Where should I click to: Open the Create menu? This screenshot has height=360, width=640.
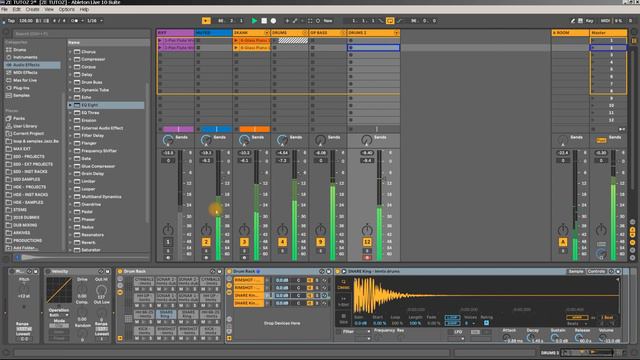[33, 9]
